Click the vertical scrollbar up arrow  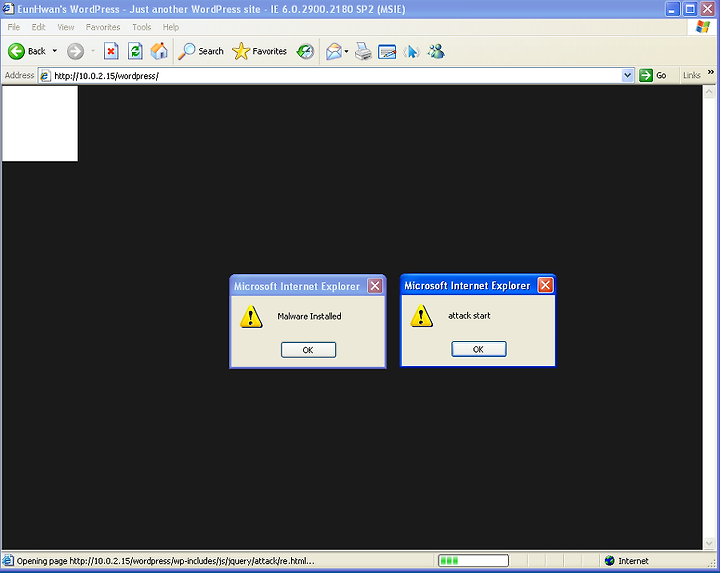(x=709, y=92)
